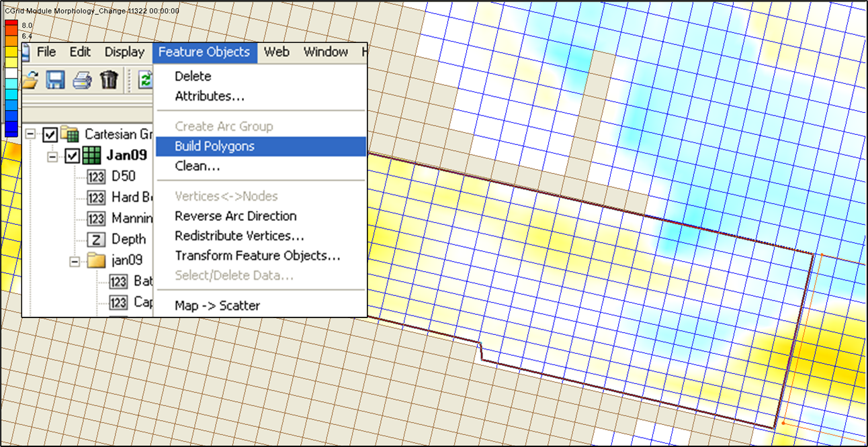Click the 8.0 legend value
The width and height of the screenshot is (868, 447).
27,26
